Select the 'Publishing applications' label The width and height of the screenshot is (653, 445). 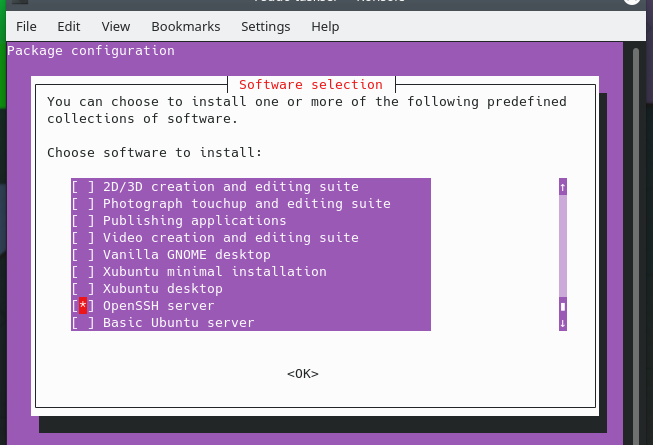194,221
